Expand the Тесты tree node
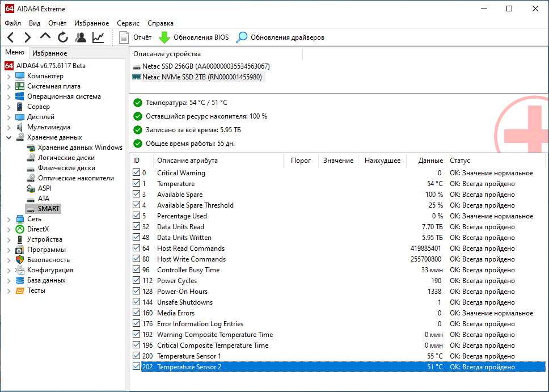Viewport: 549px width, 392px height. (x=9, y=290)
